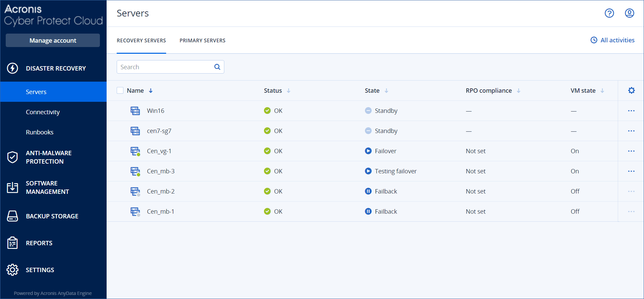Click the Win16 server icon
Image resolution: width=644 pixels, height=299 pixels.
135,111
